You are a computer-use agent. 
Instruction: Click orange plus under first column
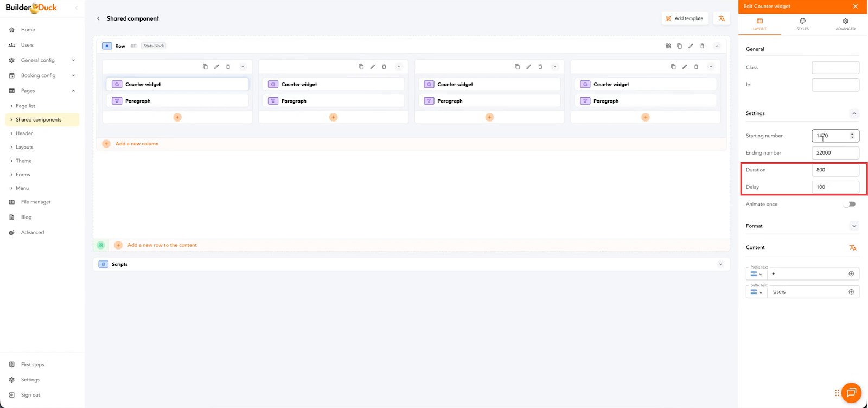[x=177, y=117]
